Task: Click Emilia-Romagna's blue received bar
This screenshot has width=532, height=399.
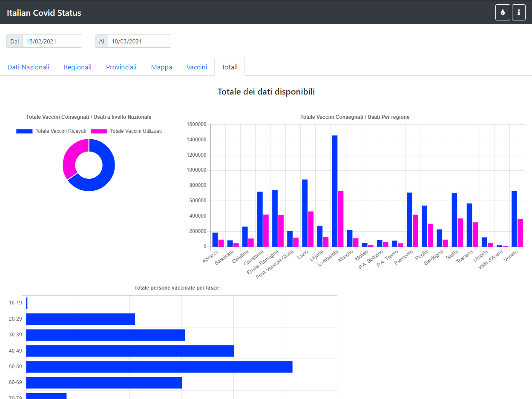Action: click(x=275, y=218)
